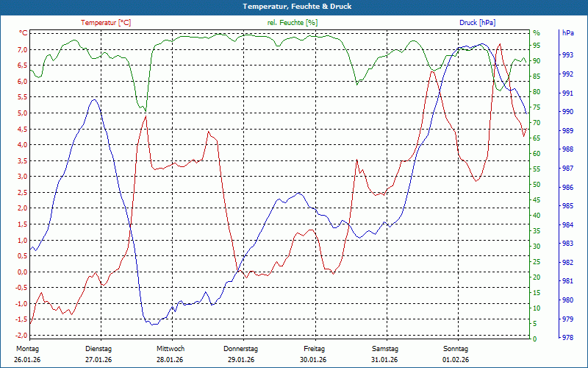Click the '981' pressure axis tick

point(568,281)
